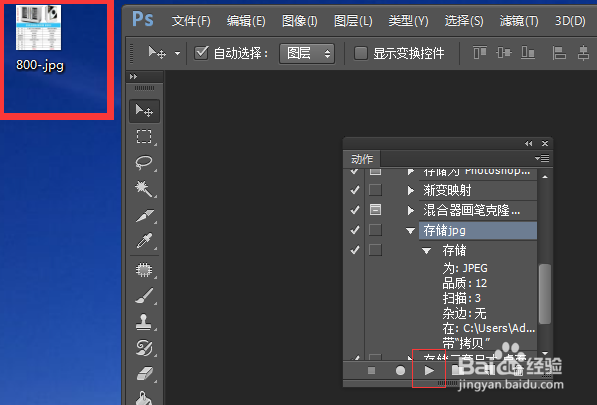The height and width of the screenshot is (405, 597).
Task: Toggle checkmark for 渐变映射 action
Action: click(x=355, y=190)
